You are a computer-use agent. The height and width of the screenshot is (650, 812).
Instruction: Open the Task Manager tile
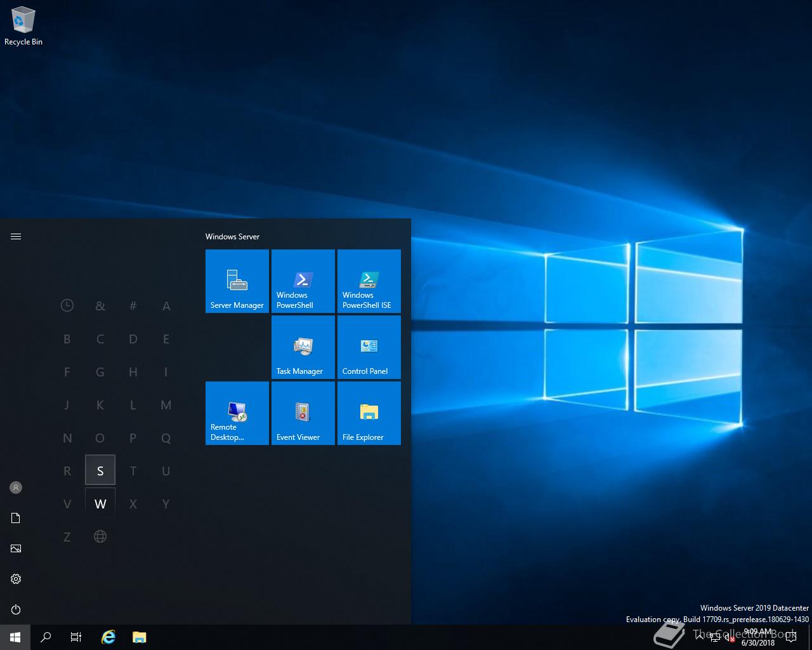click(303, 347)
